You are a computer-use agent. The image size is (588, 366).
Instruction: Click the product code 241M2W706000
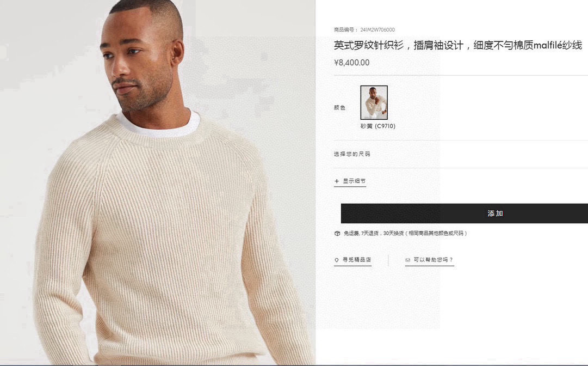(377, 29)
